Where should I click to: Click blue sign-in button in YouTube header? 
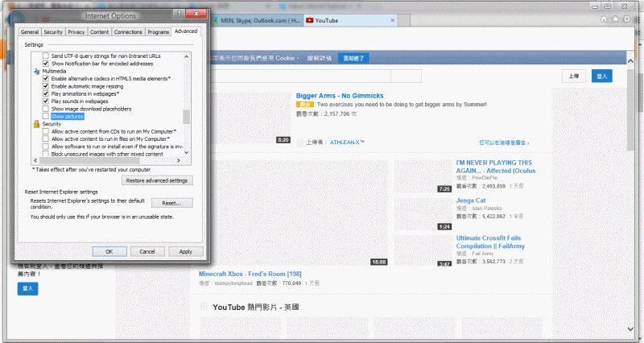[601, 76]
